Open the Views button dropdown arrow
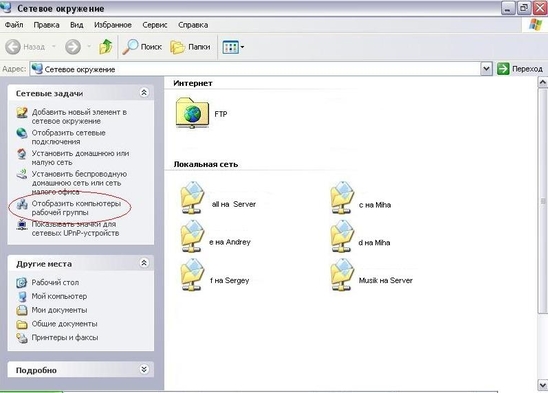This screenshot has width=548, height=393. tap(243, 47)
